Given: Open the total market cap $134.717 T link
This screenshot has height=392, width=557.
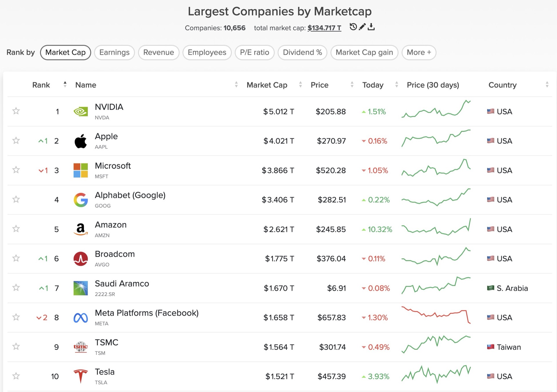Looking at the screenshot, I should (324, 28).
